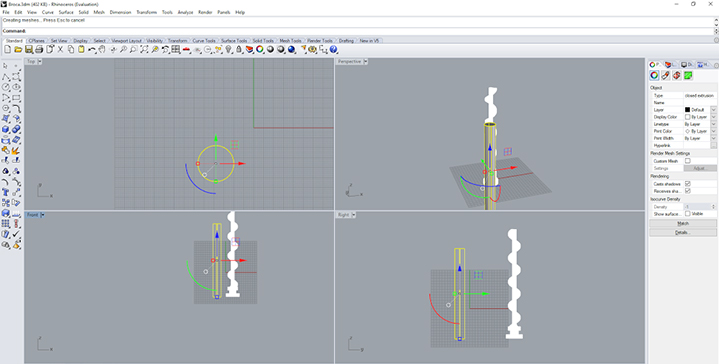Click the black Layer color swatch
Viewport: 719px width, 364px height.
(687, 110)
